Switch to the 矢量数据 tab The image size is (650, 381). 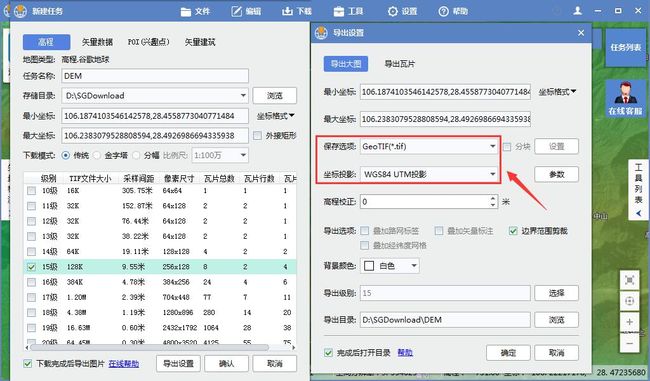97,42
